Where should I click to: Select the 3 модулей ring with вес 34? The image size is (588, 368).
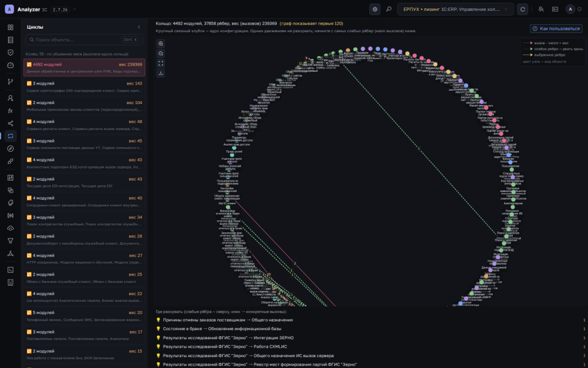coord(84,220)
